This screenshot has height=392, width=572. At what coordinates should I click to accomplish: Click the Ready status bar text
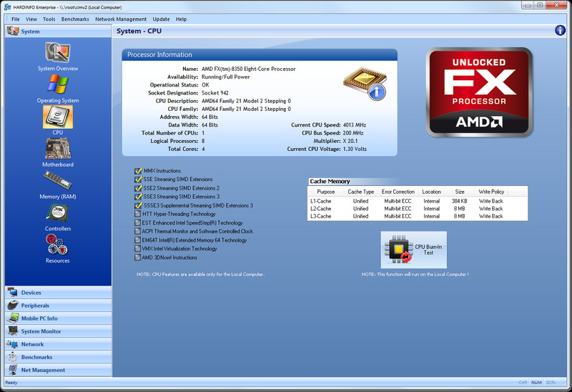(11, 383)
